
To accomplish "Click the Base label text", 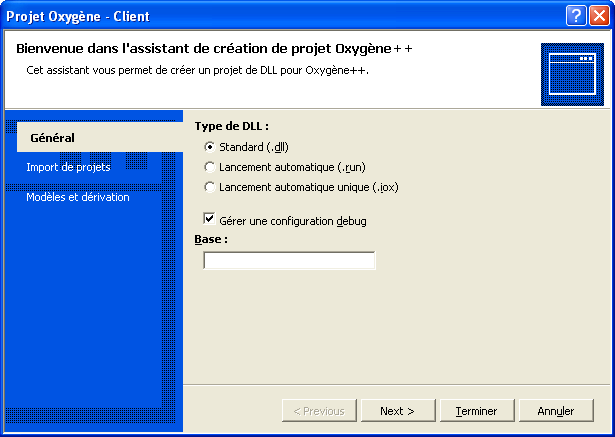I will (x=211, y=239).
